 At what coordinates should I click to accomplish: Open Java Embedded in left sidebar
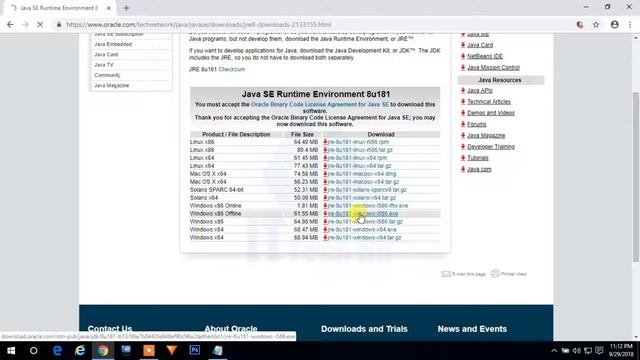click(x=113, y=44)
